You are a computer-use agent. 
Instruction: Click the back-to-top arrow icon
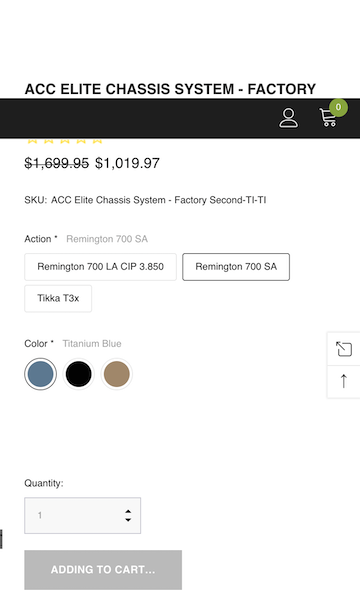click(x=344, y=381)
